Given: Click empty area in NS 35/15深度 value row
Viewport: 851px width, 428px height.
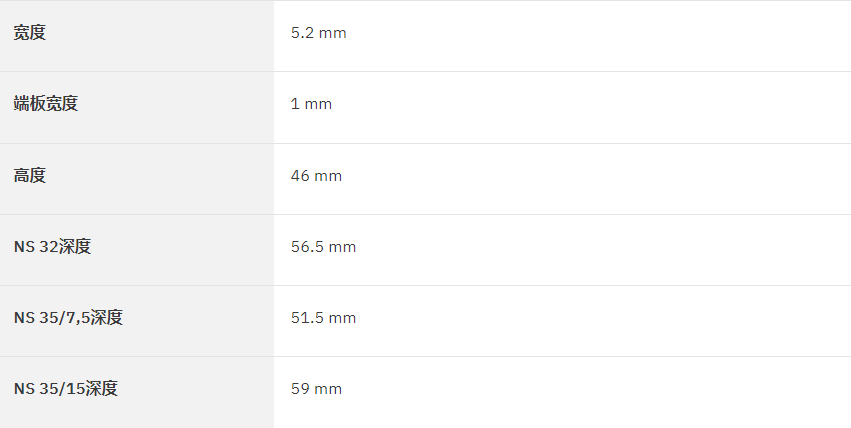Looking at the screenshot, I should (597, 392).
